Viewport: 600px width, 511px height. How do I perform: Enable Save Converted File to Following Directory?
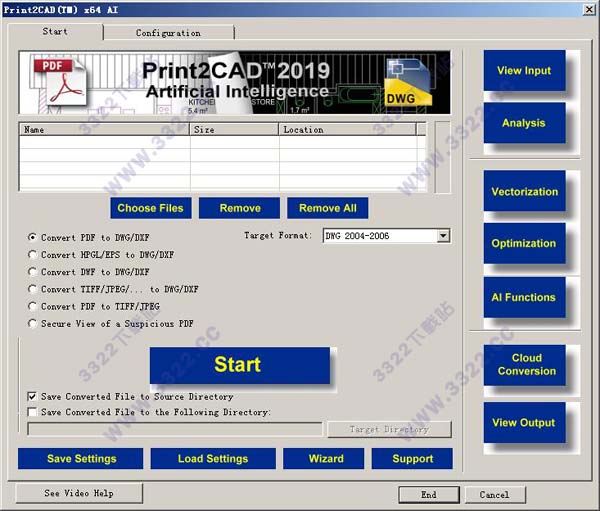[x=33, y=412]
